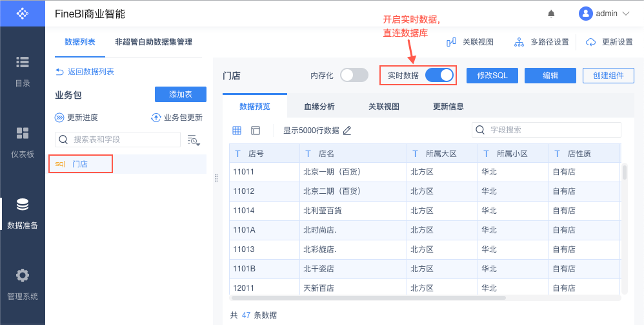
Task: Toggle the 内存化 switch
Action: coord(354,76)
